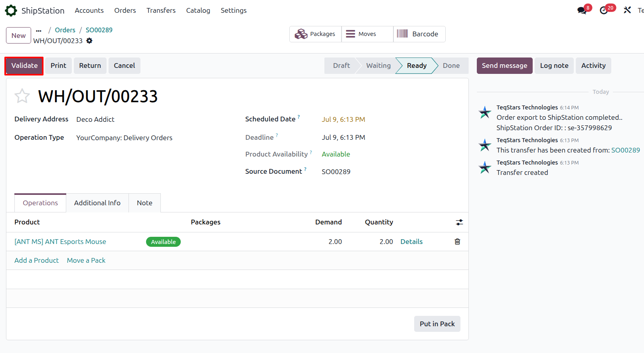Click the Deadline help question mark

[277, 135]
